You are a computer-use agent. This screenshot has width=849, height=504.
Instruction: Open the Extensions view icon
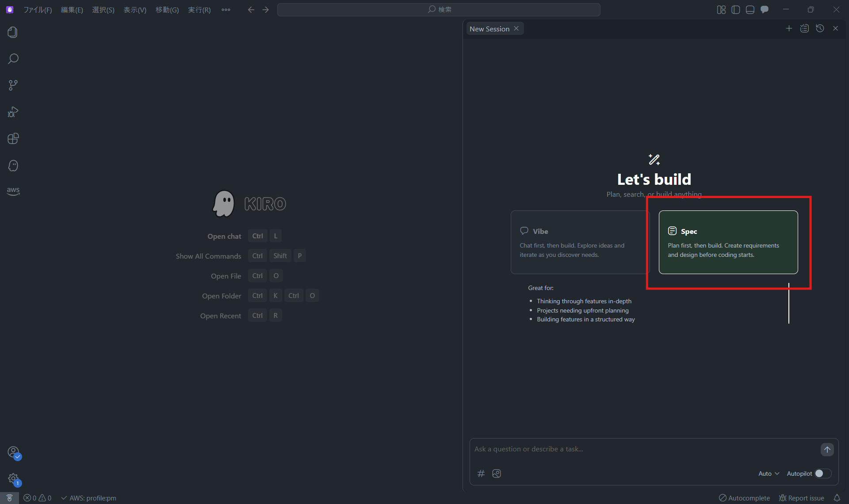point(13,139)
